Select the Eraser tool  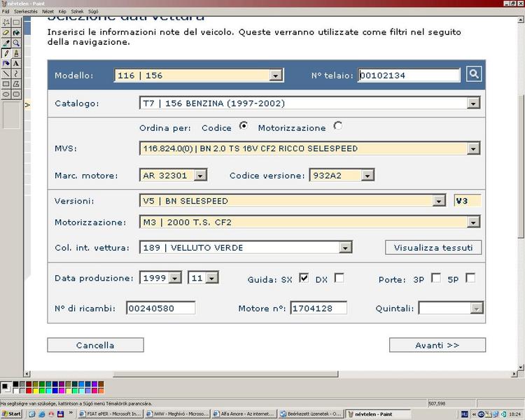coord(6,33)
